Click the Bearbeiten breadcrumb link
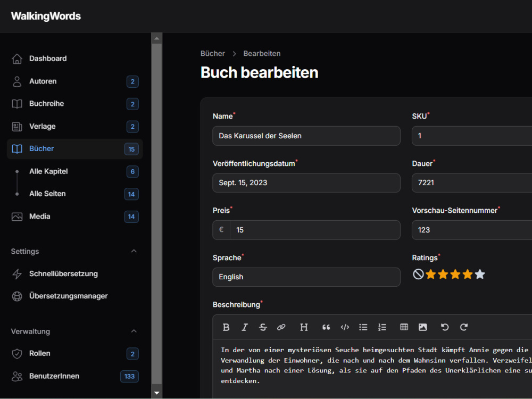Viewport: 532px width, 399px height. pyautogui.click(x=262, y=54)
